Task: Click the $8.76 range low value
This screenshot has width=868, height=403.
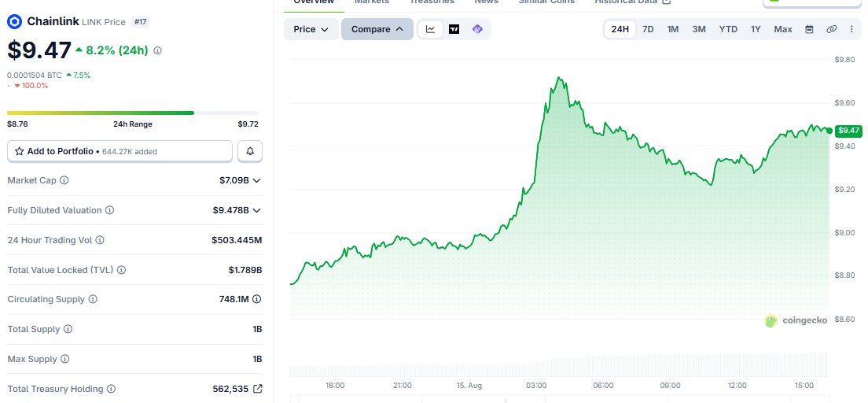Action: pyautogui.click(x=18, y=124)
